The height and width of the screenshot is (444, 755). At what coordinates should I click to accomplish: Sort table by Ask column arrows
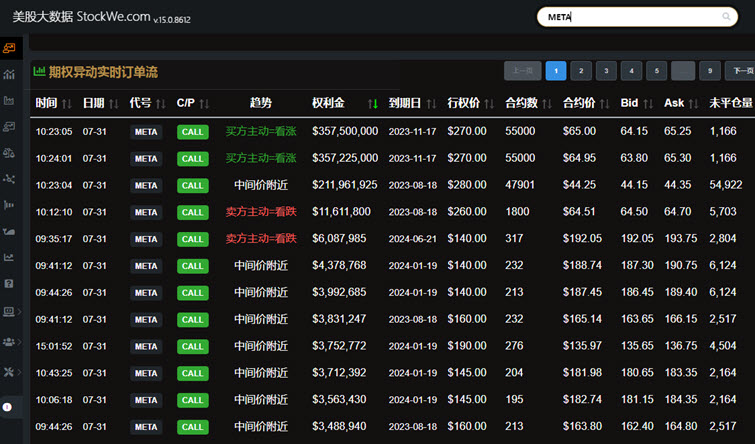(693, 104)
